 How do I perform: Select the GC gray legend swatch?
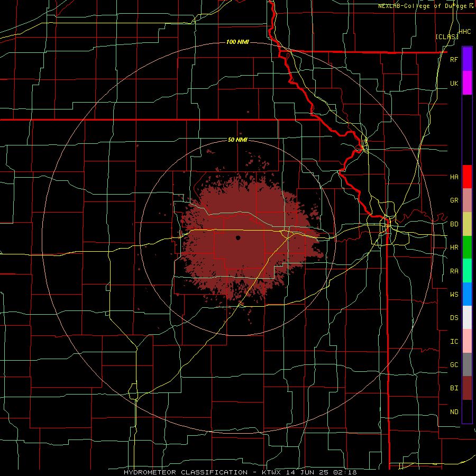[x=467, y=364]
